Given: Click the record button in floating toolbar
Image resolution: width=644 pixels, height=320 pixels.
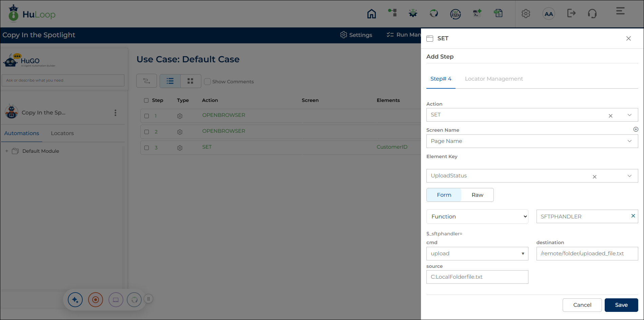Looking at the screenshot, I should pyautogui.click(x=96, y=300).
